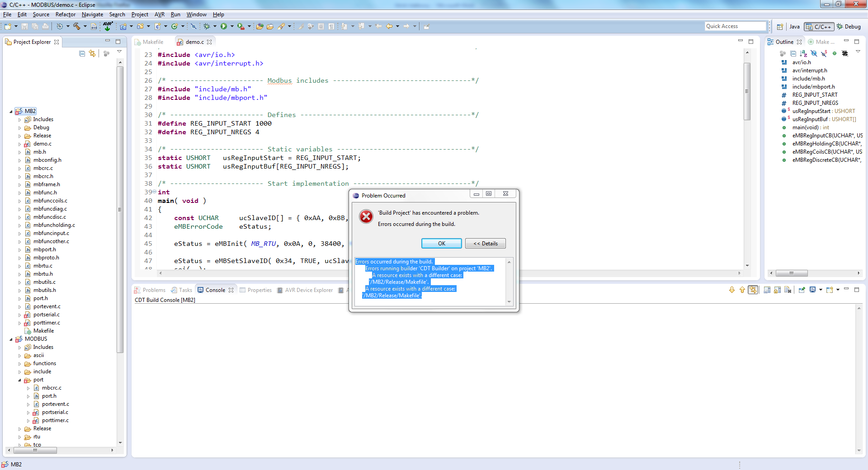Toggle Link with Editor in Project Explorer

pyautogui.click(x=93, y=54)
